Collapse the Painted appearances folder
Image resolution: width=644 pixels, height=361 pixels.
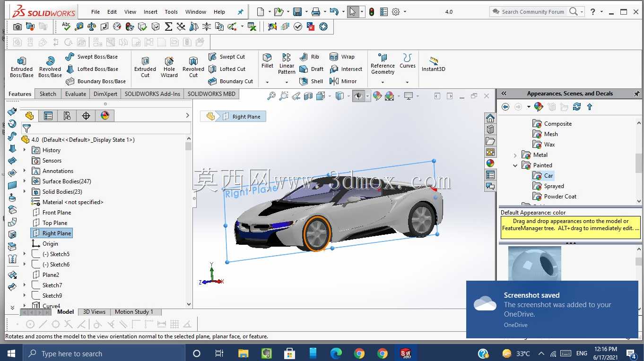point(515,165)
